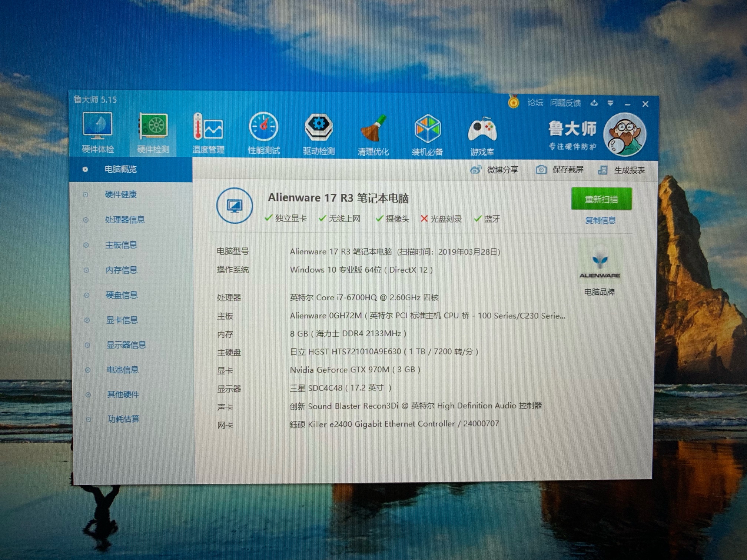Viewport: 747px width, 560px height.
Task: Click 保存截屏 save screenshot
Action: click(x=560, y=170)
